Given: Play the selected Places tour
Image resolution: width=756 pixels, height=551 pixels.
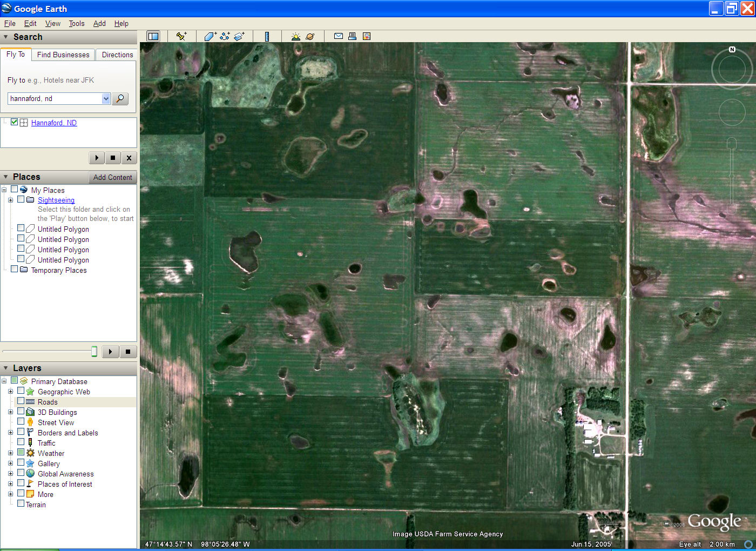Looking at the screenshot, I should point(110,352).
